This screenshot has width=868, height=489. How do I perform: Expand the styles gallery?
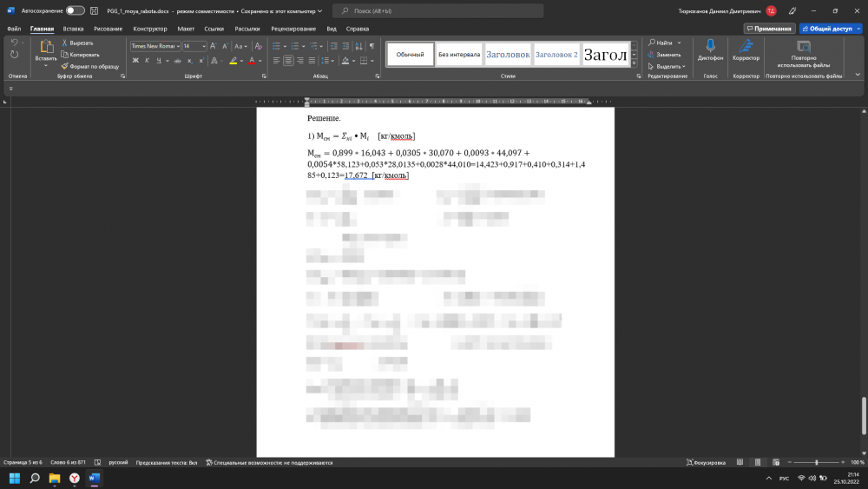tap(634, 64)
